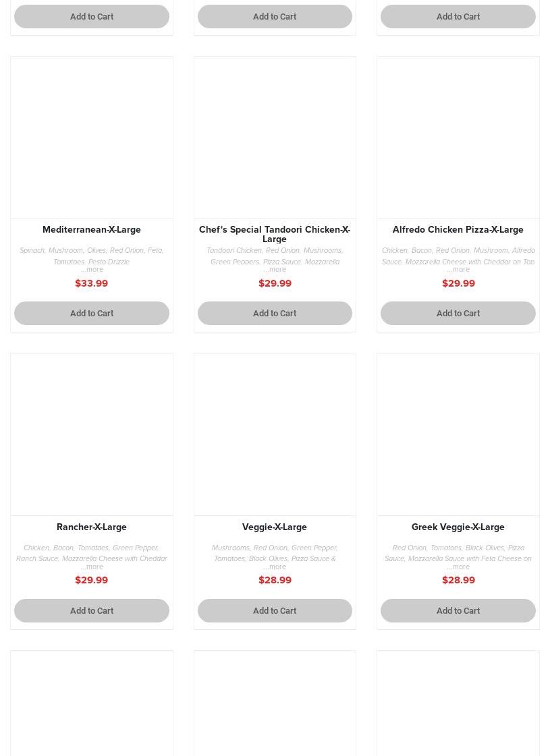The height and width of the screenshot is (756, 550).
Task: Click the Veggie X-Large image thumbnail
Action: [274, 434]
